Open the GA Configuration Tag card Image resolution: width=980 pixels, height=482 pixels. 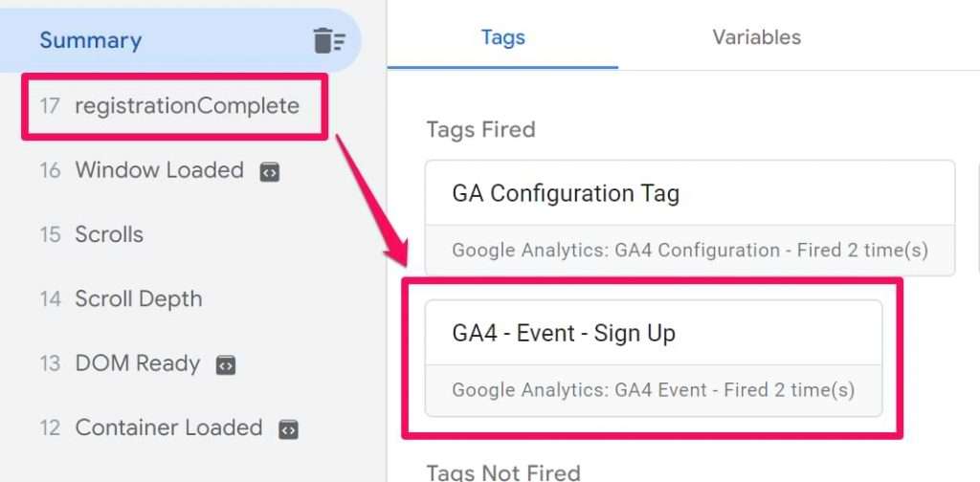point(690,217)
